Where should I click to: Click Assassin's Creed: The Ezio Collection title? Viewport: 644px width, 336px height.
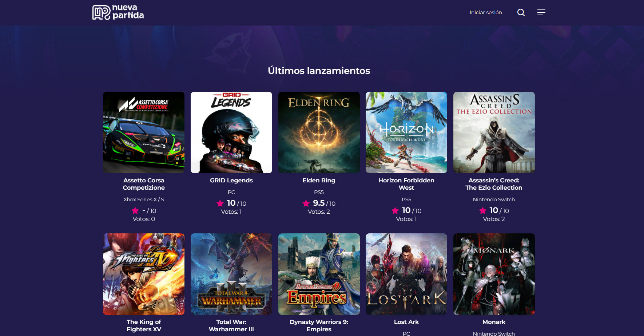click(x=494, y=184)
